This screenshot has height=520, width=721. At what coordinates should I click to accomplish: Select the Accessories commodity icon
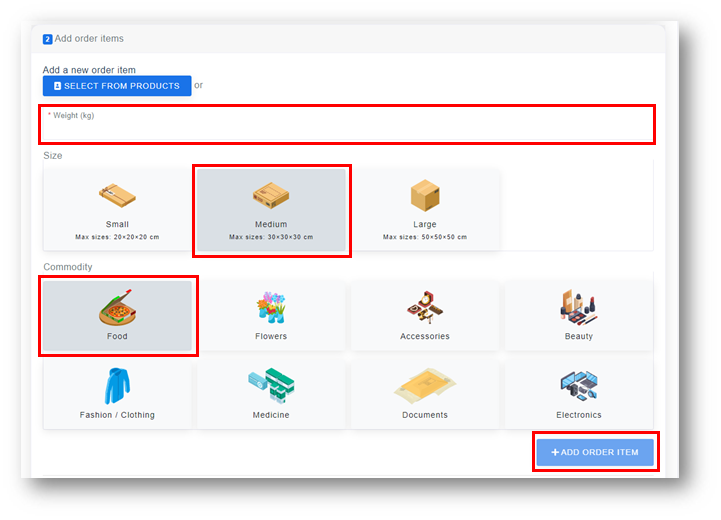pos(425,308)
